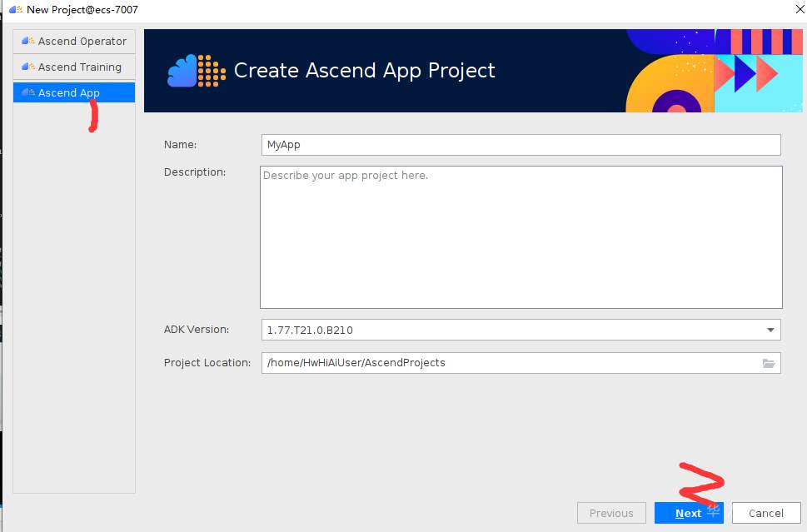Close the New Project window
This screenshot has width=807, height=532.
click(800, 9)
